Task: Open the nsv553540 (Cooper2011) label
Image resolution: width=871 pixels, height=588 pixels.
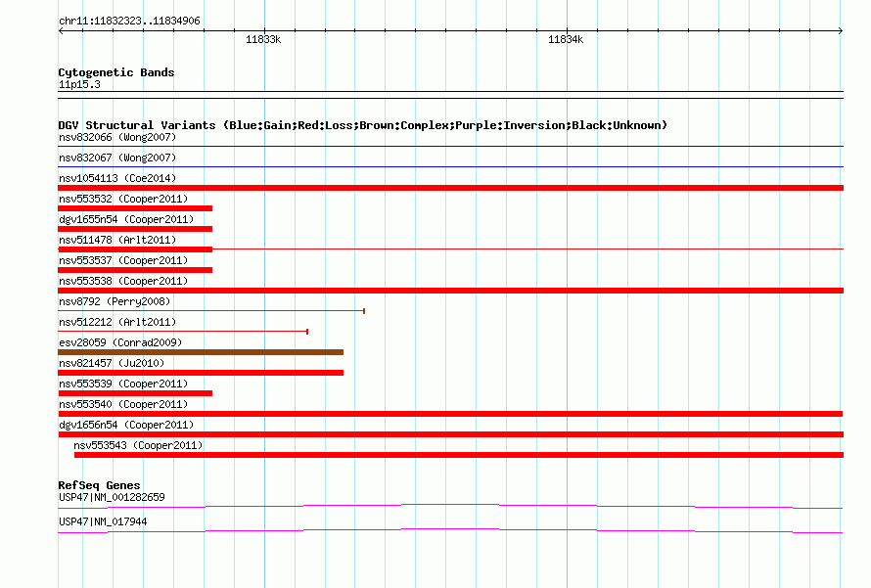Action: [x=123, y=404]
